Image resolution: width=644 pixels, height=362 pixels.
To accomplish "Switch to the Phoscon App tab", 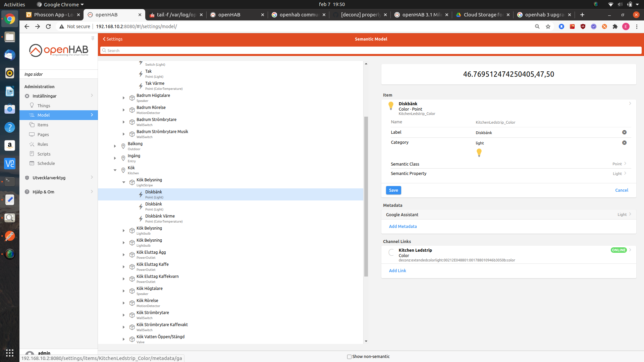I will click(53, 15).
